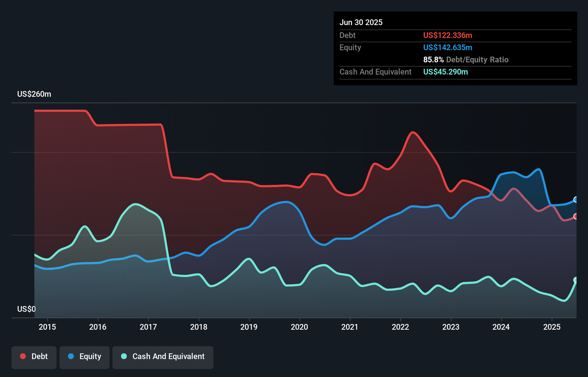This screenshot has height=377, width=588.
Task: Click the Equity row label in tooltip
Action: pos(350,48)
